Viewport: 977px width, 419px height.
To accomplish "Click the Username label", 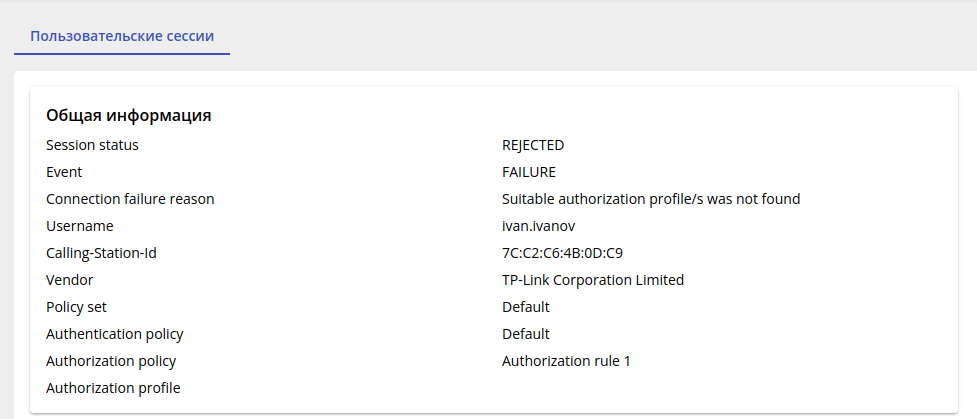I will click(80, 226).
